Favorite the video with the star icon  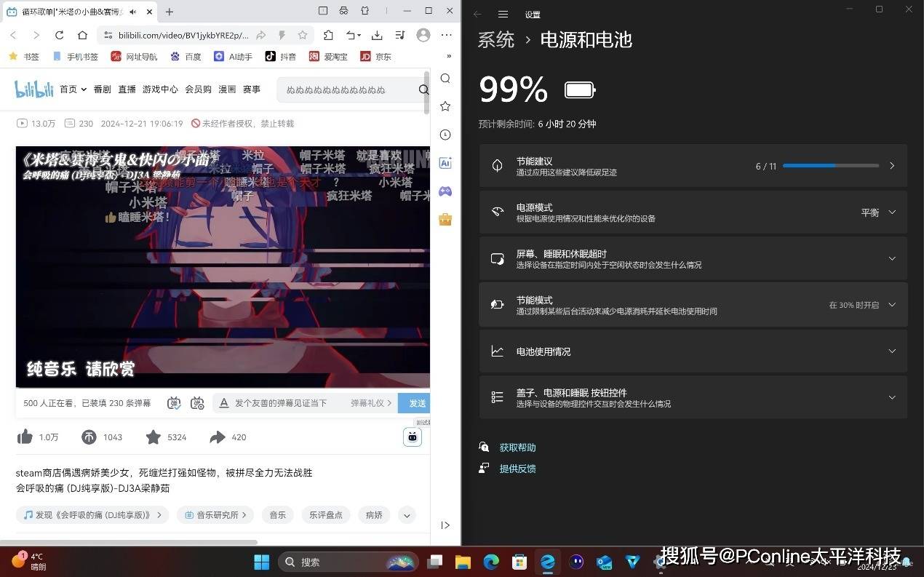[153, 437]
